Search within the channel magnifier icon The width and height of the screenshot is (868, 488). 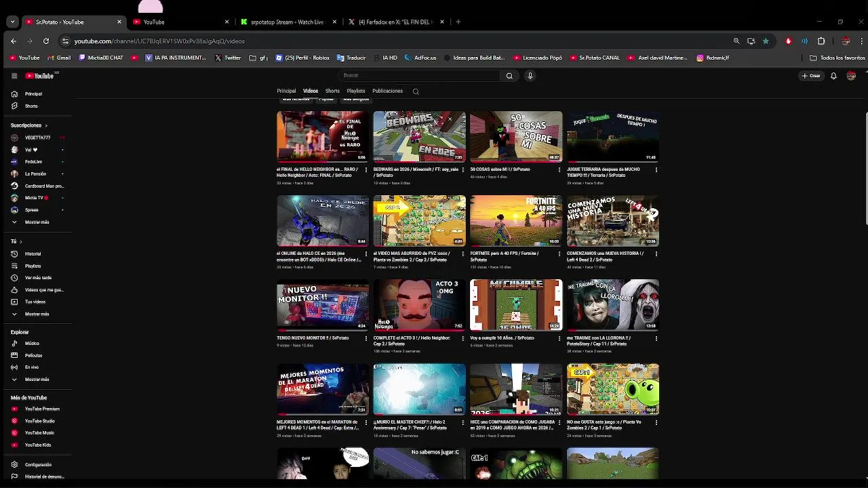[x=416, y=91]
